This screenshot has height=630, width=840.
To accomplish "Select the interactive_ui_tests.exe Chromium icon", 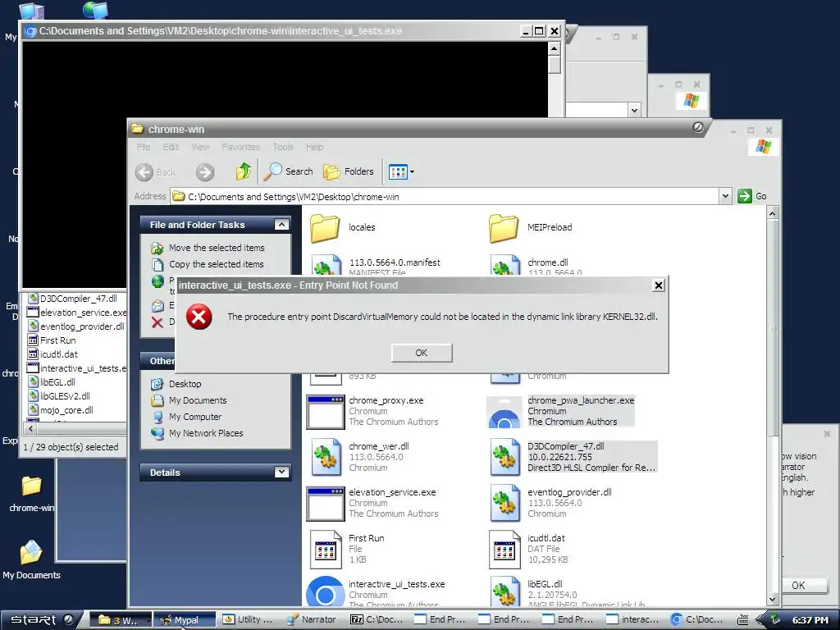I will pos(325,592).
